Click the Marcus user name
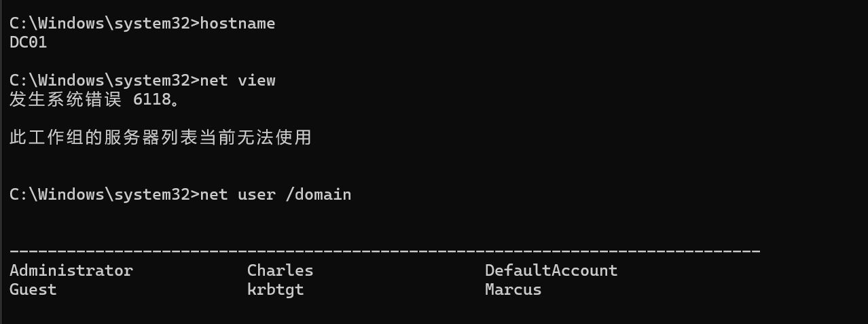The height and width of the screenshot is (324, 868). tap(513, 289)
